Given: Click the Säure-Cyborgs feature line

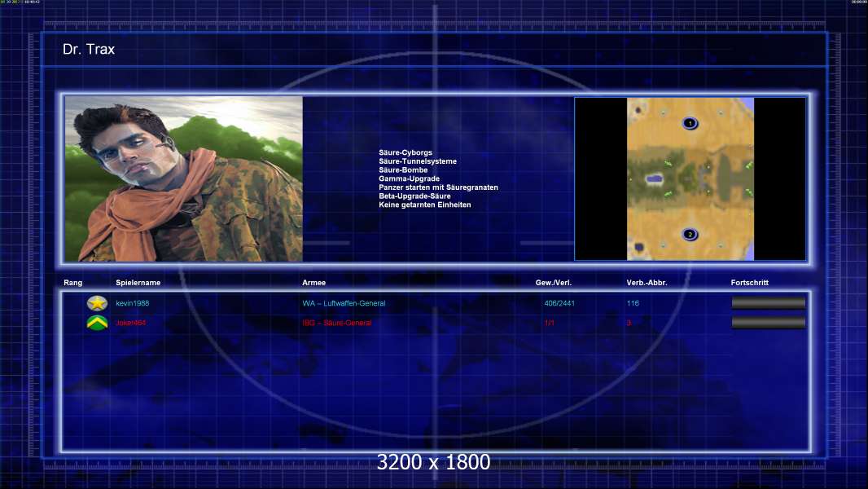Looking at the screenshot, I should click(406, 152).
